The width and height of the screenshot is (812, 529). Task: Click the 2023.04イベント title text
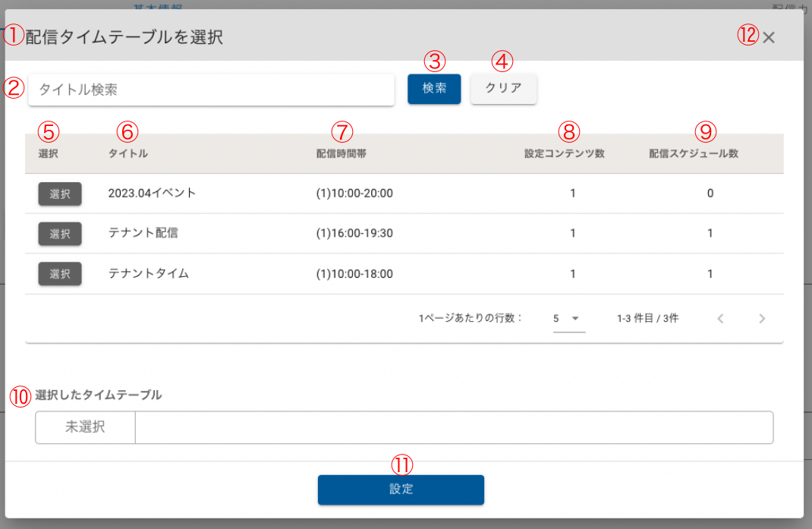pyautogui.click(x=152, y=193)
